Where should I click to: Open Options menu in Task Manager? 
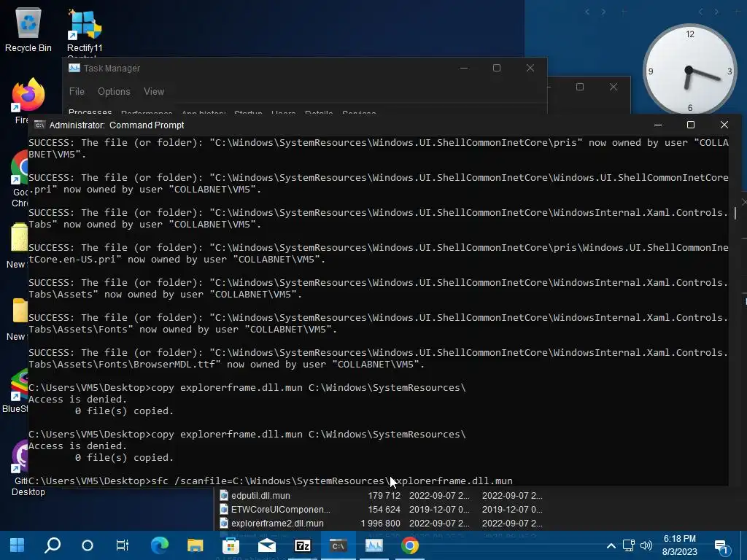114,91
